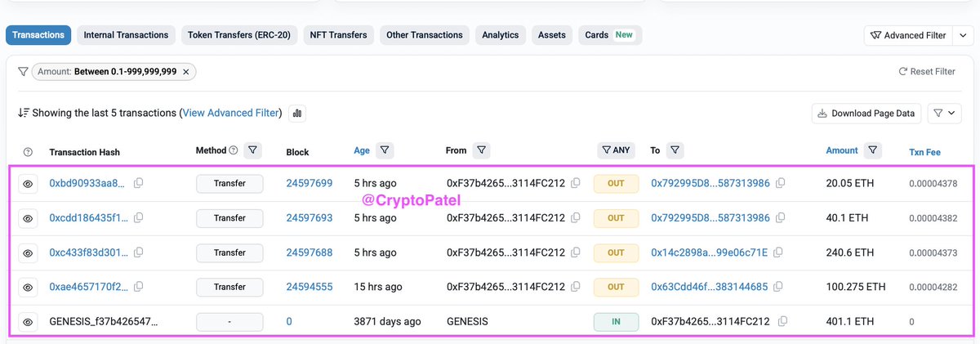Toggle eye preview for the GENESIS transaction row
Image resolution: width=980 pixels, height=344 pixels.
[28, 322]
